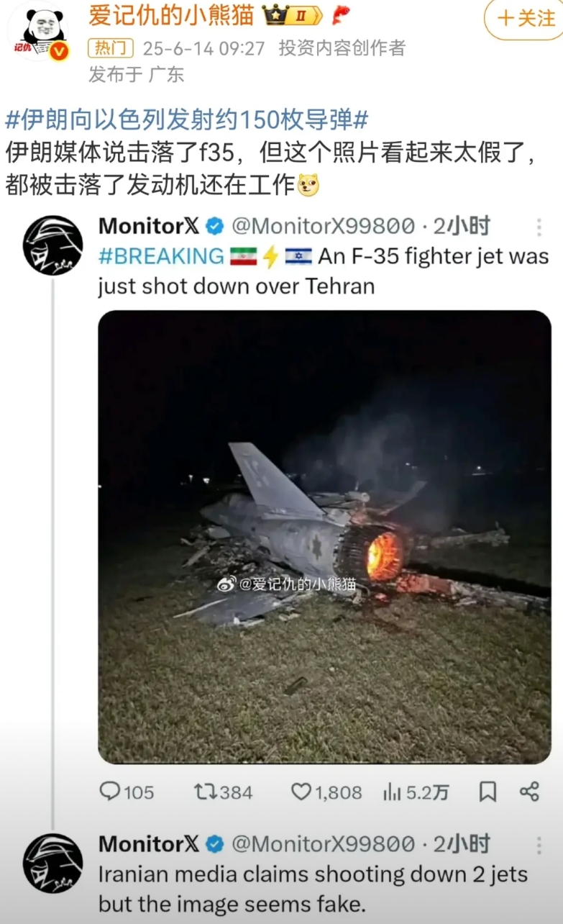Open MonitorX avatar on reply tweet

(52, 863)
